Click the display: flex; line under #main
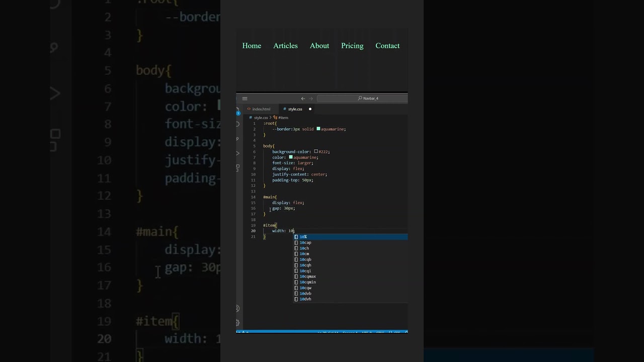Image resolution: width=644 pixels, height=362 pixels. click(x=288, y=203)
